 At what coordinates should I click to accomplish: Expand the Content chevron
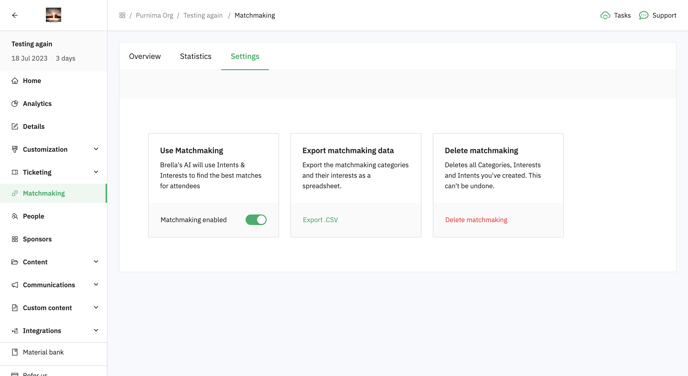click(96, 262)
